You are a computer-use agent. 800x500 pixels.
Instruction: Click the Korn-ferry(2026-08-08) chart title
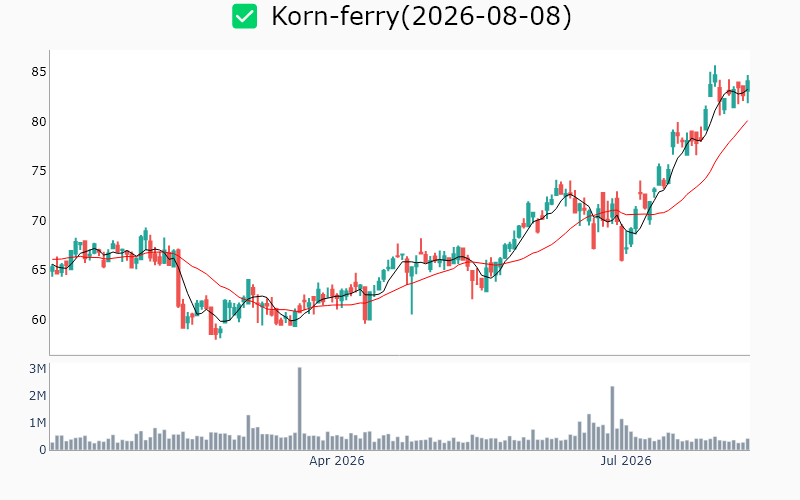point(421,16)
